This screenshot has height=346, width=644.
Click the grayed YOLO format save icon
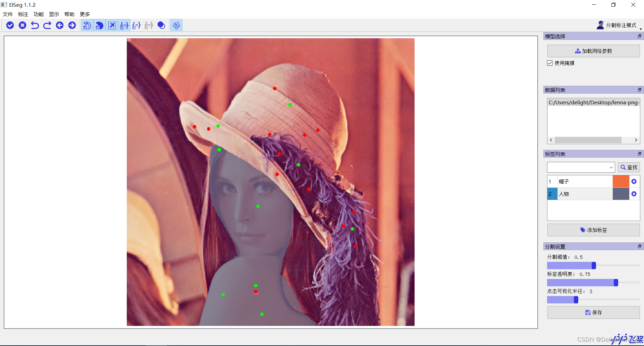(149, 25)
